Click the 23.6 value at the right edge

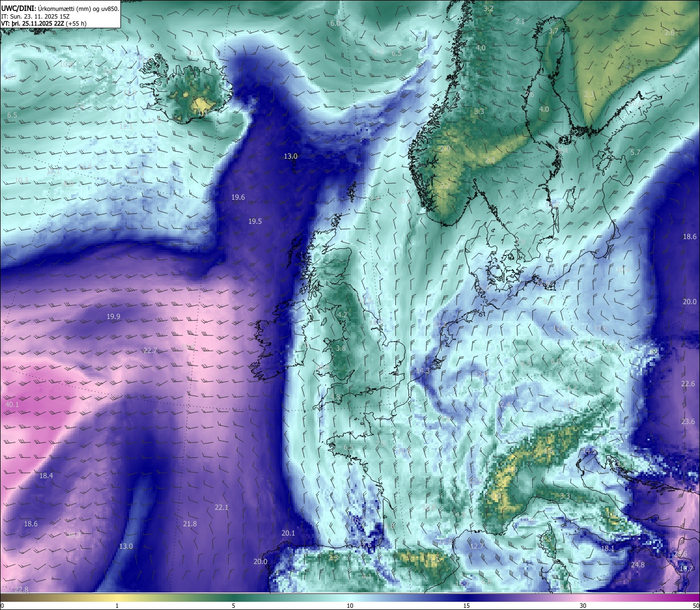(x=688, y=422)
